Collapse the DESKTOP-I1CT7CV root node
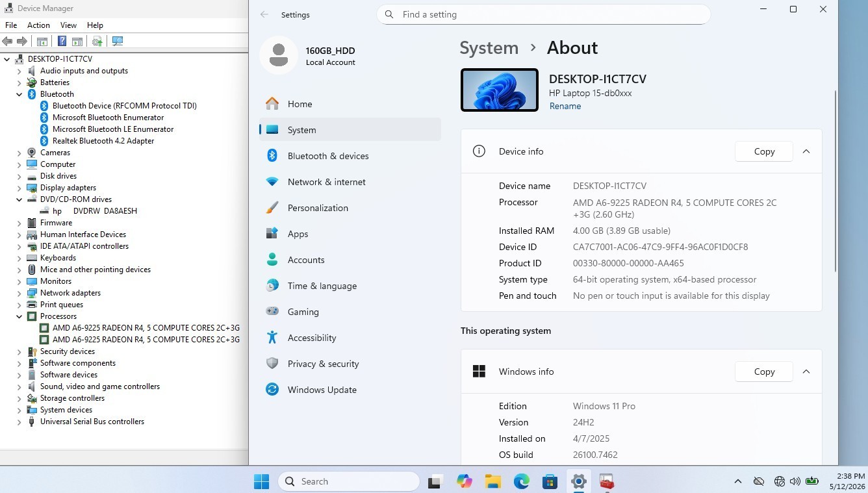This screenshot has height=493, width=868. (x=7, y=59)
